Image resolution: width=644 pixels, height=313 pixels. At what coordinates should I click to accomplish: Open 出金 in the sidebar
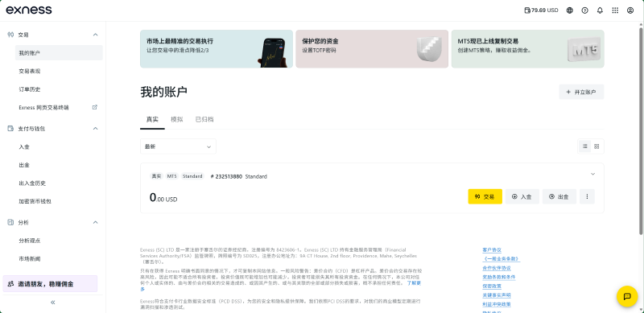(x=24, y=165)
